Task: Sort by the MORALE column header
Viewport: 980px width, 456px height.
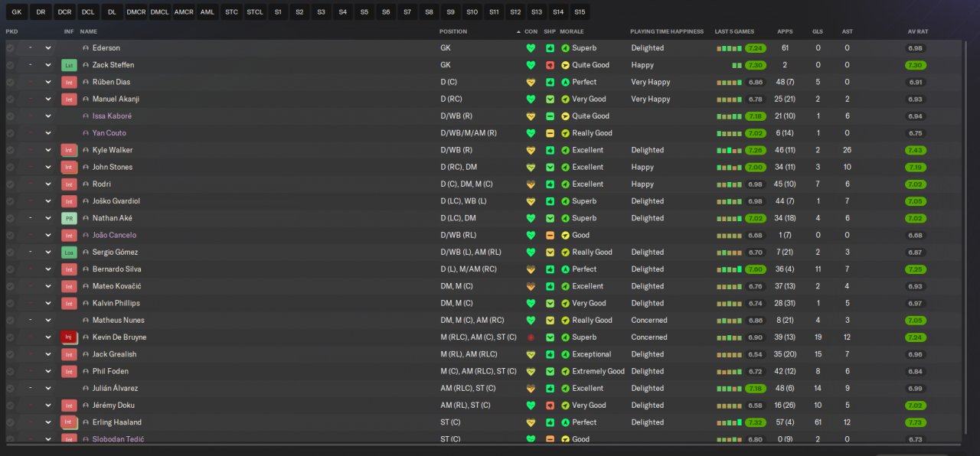Action: [x=572, y=31]
